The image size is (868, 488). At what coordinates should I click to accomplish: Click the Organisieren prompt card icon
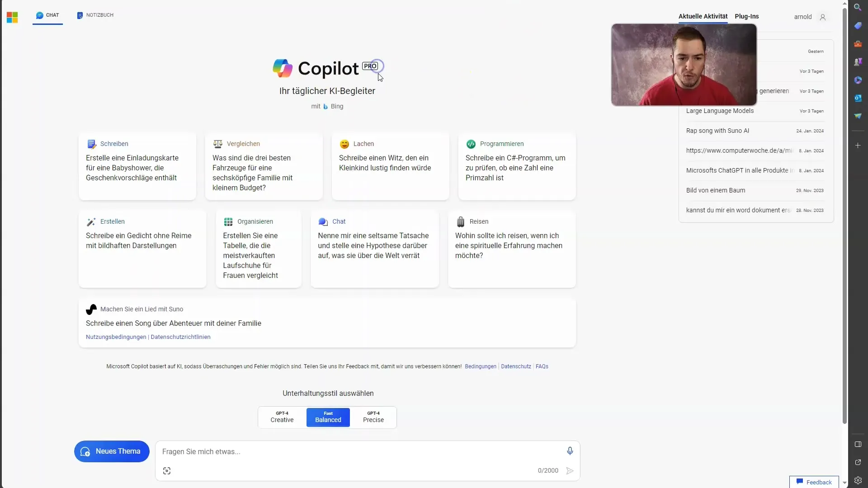[x=228, y=221]
